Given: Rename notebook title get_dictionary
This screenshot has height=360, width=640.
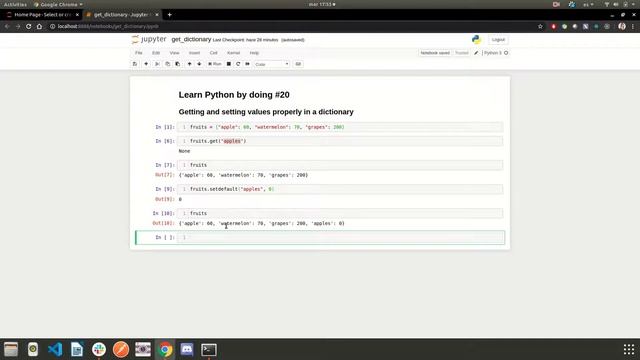Looking at the screenshot, I should coord(191,40).
